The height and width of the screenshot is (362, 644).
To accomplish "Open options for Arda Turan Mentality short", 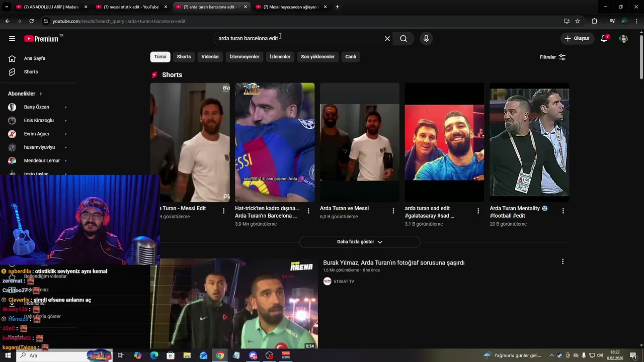I will click(x=563, y=211).
